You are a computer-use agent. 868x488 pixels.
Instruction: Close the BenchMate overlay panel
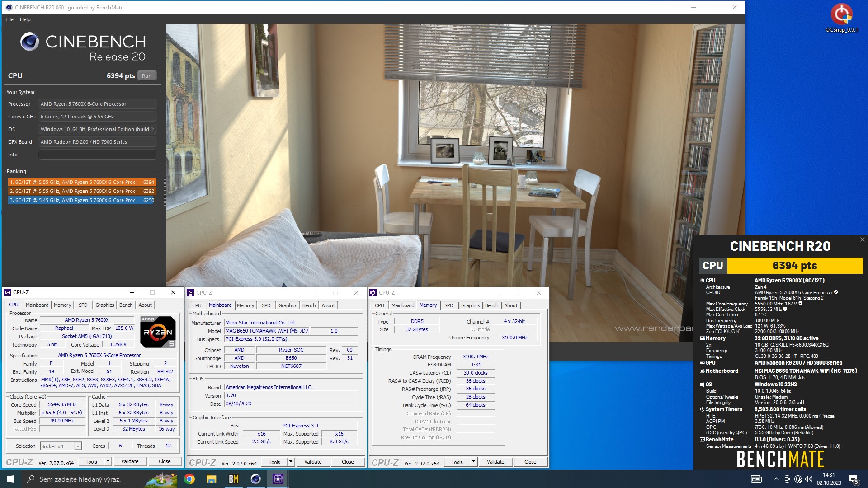pyautogui.click(x=862, y=240)
